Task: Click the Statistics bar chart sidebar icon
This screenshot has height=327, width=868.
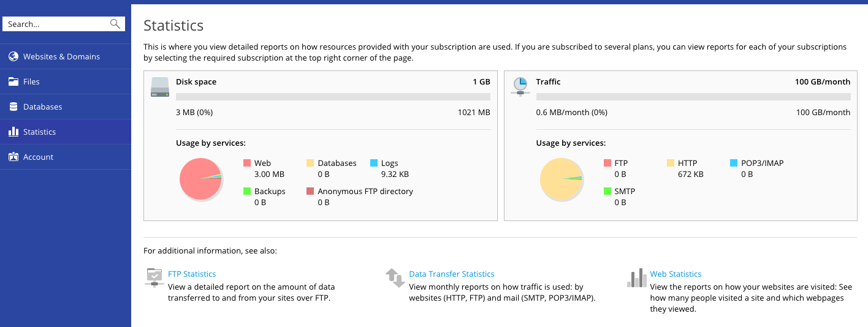Action: click(x=13, y=132)
